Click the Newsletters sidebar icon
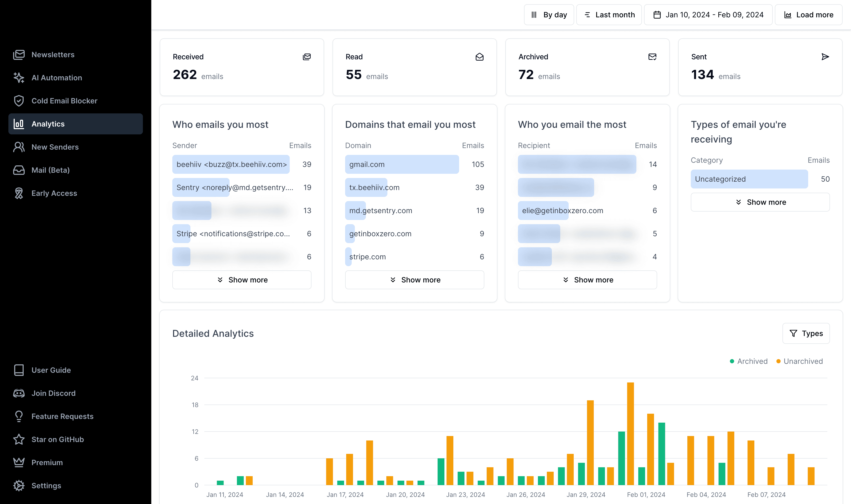This screenshot has width=851, height=504. point(19,55)
